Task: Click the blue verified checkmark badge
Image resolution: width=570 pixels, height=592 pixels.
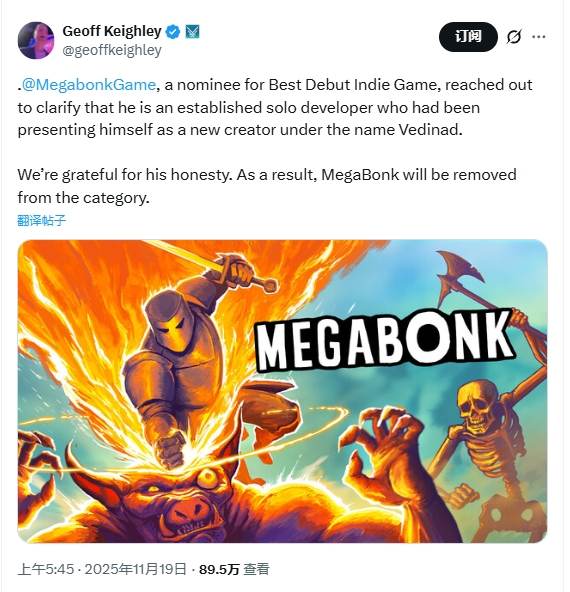Action: [173, 32]
